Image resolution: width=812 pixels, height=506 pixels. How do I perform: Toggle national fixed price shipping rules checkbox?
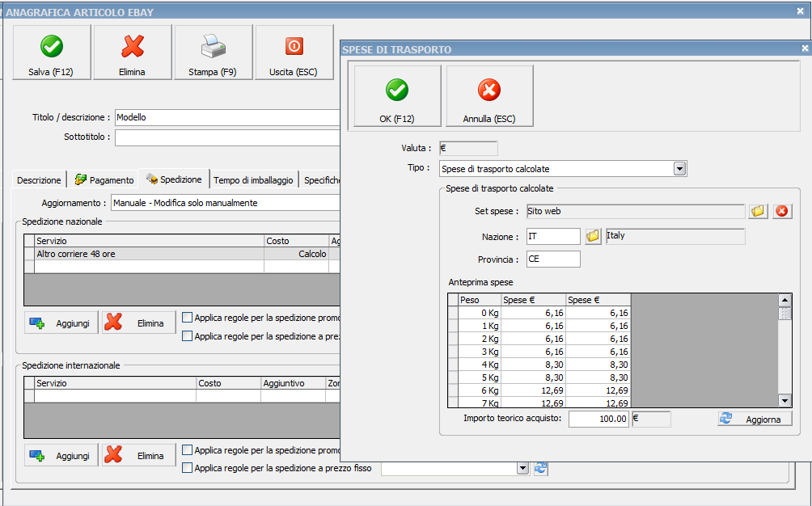(x=188, y=336)
